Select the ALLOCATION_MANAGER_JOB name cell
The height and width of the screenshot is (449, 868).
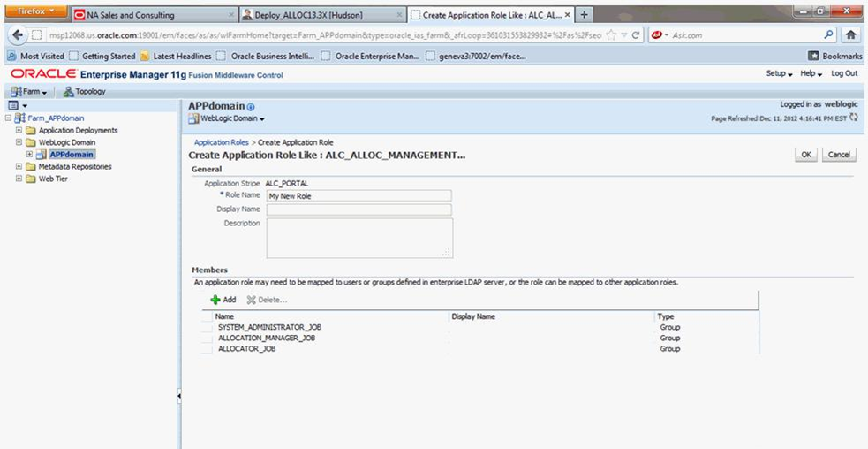pyautogui.click(x=267, y=339)
